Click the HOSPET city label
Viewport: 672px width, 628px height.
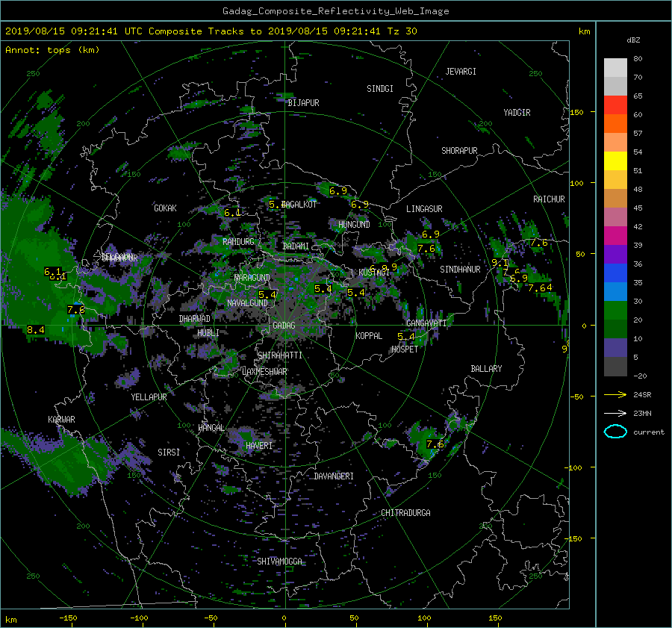pyautogui.click(x=405, y=349)
